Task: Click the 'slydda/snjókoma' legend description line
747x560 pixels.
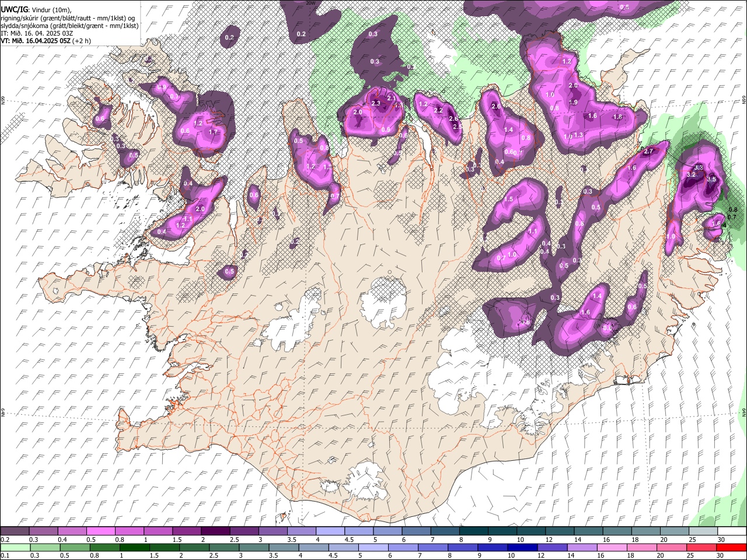Action: tap(69, 26)
